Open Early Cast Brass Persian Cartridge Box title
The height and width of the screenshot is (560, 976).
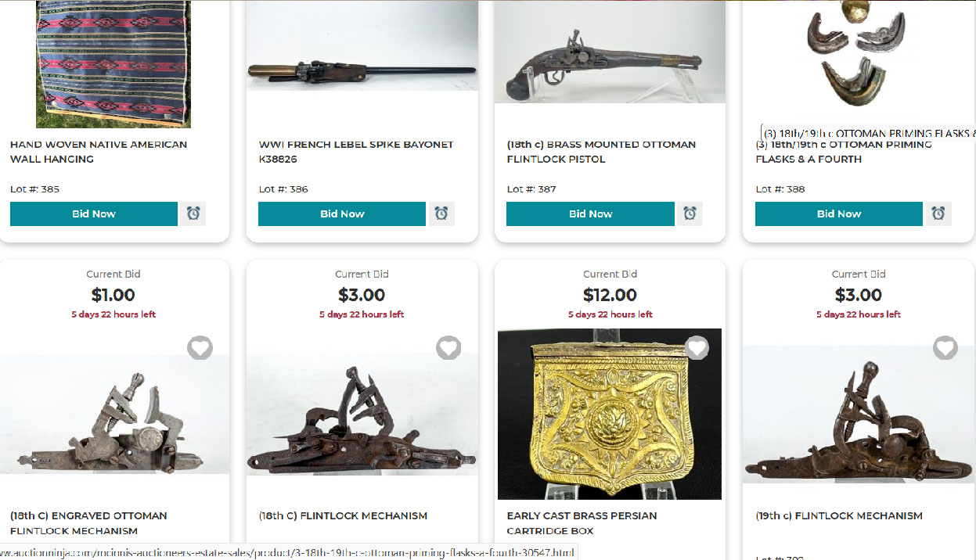(582, 523)
